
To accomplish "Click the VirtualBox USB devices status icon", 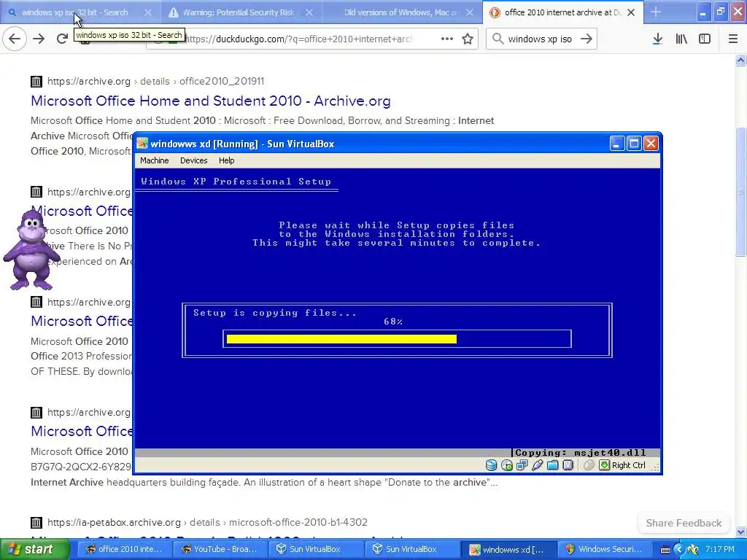I will pos(538,465).
